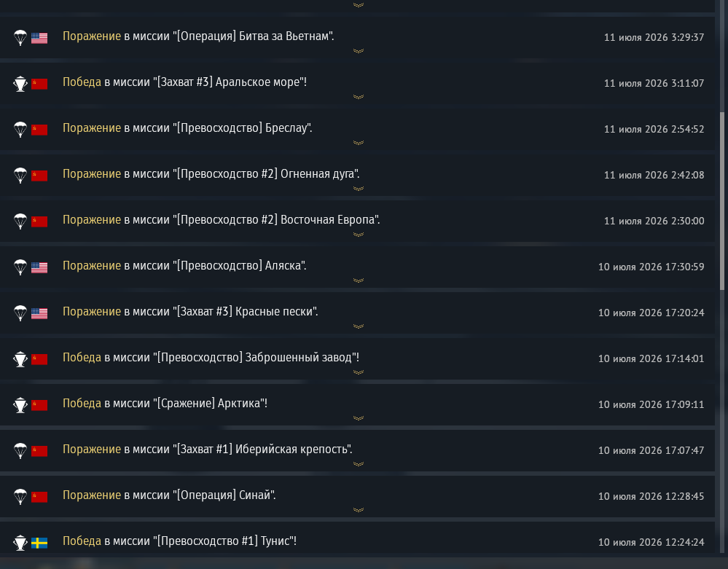Image resolution: width=728 pixels, height=569 pixels.
Task: Expand the Восточная Европа entry chevron
Action: click(359, 235)
